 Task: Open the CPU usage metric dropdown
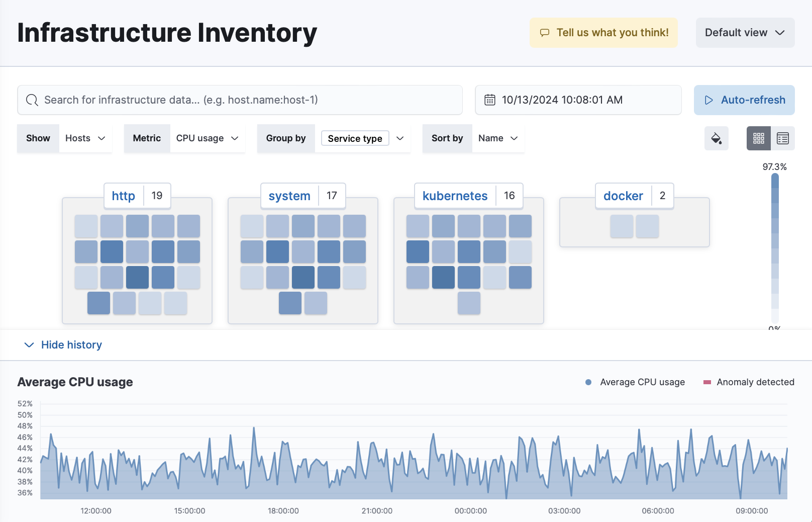206,138
